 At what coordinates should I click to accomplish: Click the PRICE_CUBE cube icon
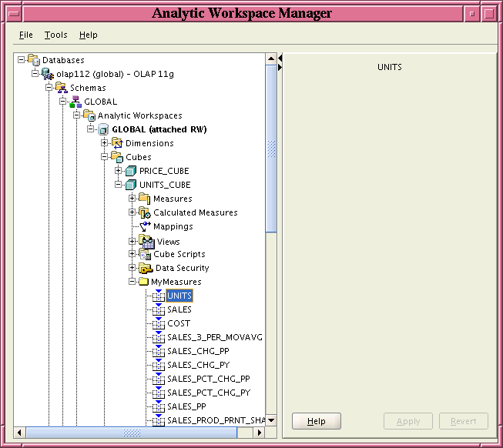point(131,171)
